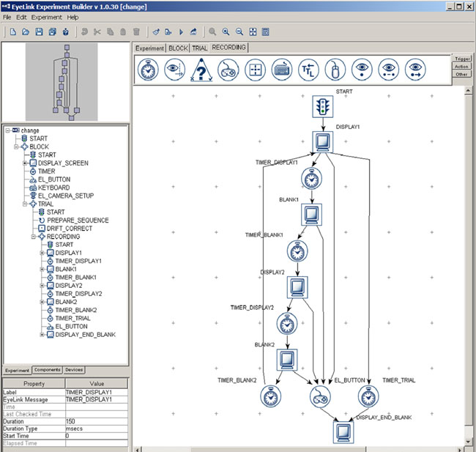Open the Components tab in left panel

(47, 370)
